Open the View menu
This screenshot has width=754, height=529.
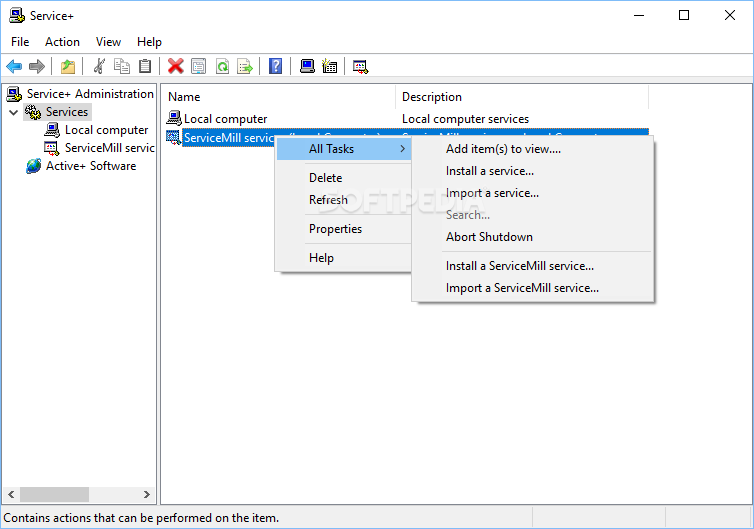point(108,42)
